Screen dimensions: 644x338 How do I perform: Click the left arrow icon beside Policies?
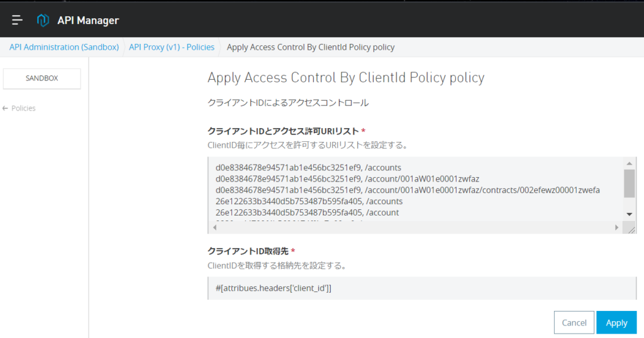tap(6, 108)
